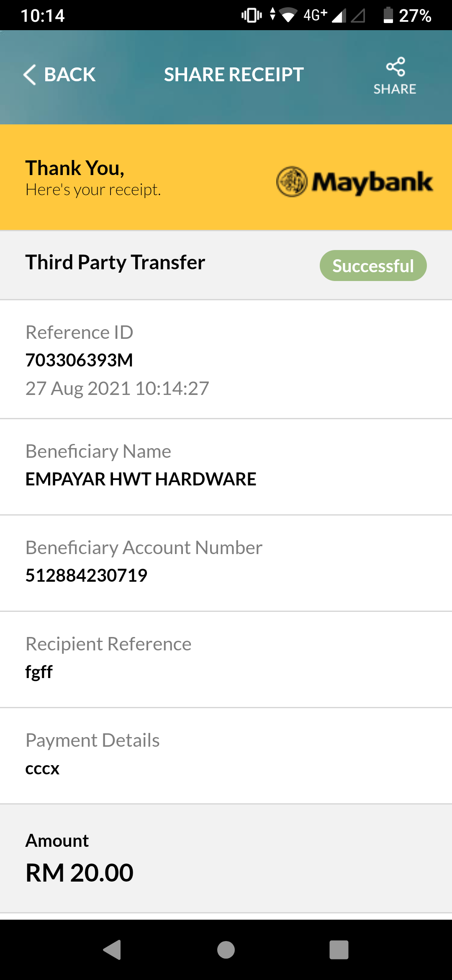Viewport: 452px width, 980px height.
Task: Tap the back chevron arrow
Action: pos(30,75)
